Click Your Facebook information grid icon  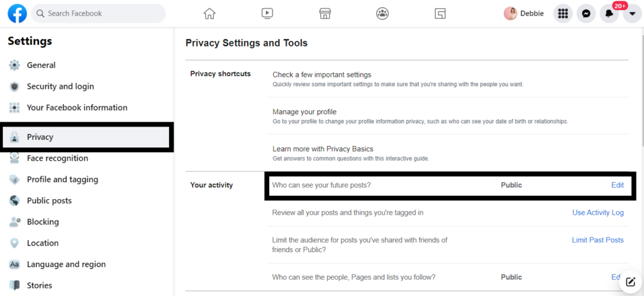[x=14, y=108]
